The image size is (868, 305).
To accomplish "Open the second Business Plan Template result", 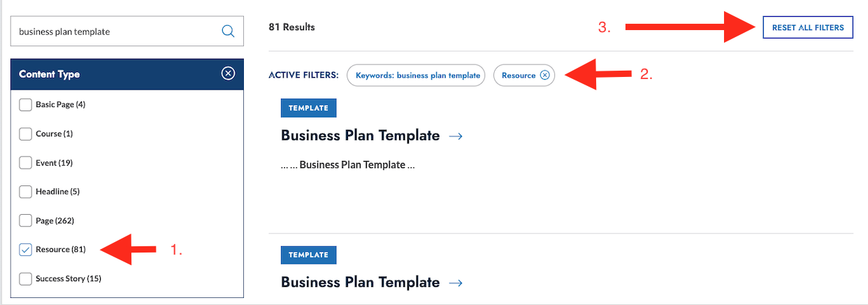I will click(360, 283).
